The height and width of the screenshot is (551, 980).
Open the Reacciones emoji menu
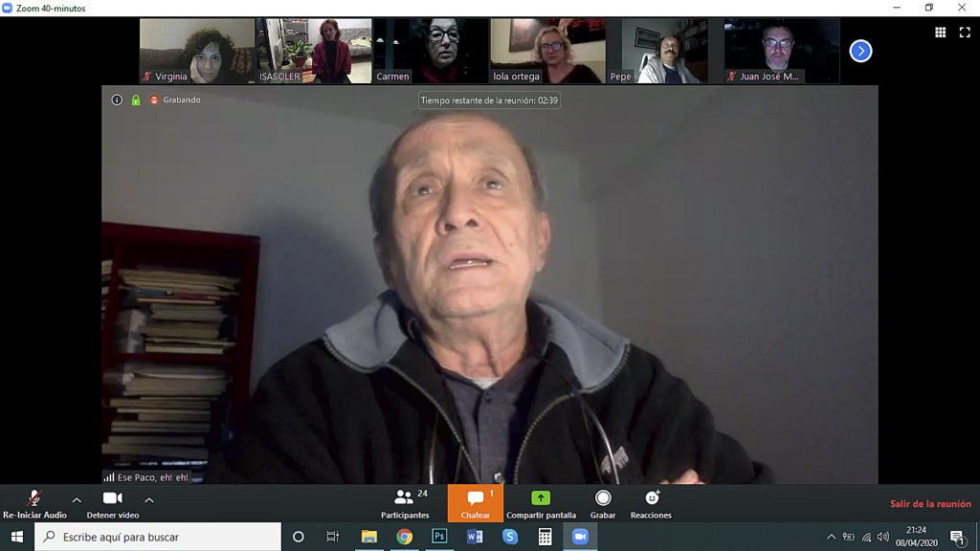pyautogui.click(x=651, y=502)
